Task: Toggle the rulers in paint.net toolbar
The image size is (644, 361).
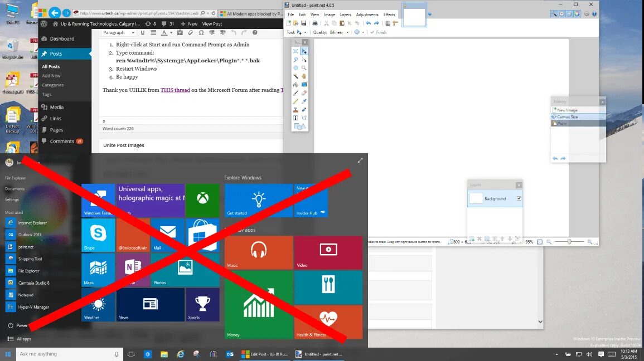Action: tap(395, 23)
